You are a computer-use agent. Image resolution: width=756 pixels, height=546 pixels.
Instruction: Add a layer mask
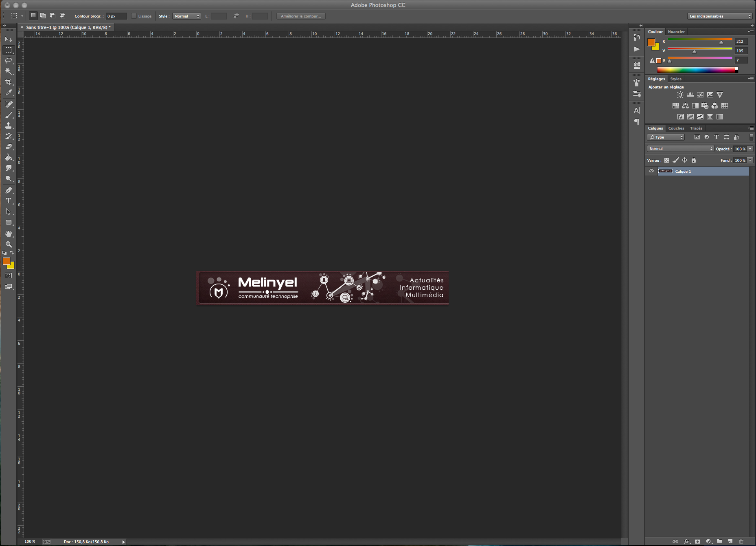point(697,542)
